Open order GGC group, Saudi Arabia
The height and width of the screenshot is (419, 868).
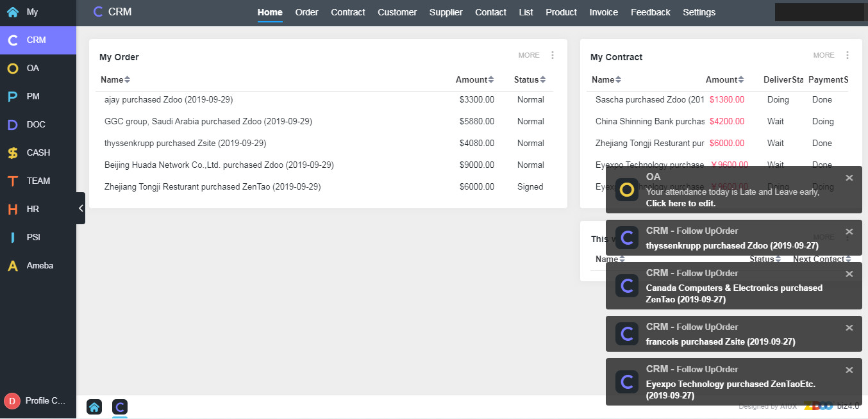208,122
